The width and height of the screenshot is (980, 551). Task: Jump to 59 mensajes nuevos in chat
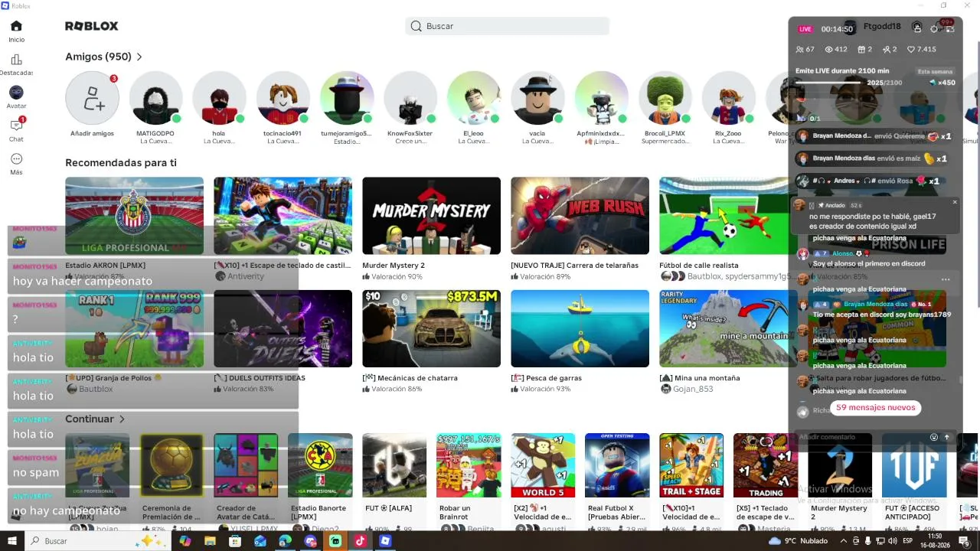pos(876,408)
